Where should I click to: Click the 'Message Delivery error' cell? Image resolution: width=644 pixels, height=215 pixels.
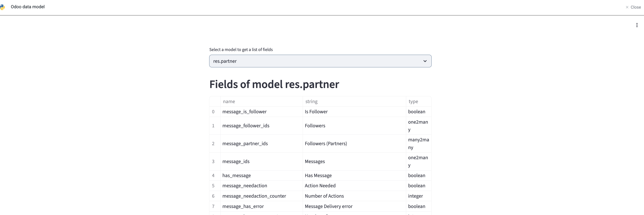[354, 206]
